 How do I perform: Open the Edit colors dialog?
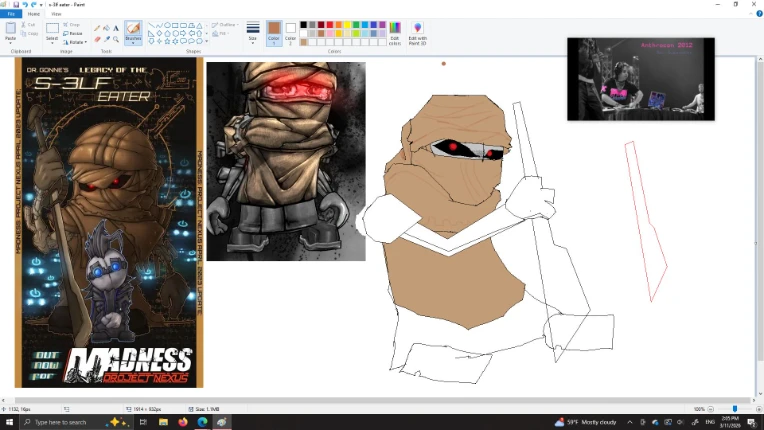[395, 33]
